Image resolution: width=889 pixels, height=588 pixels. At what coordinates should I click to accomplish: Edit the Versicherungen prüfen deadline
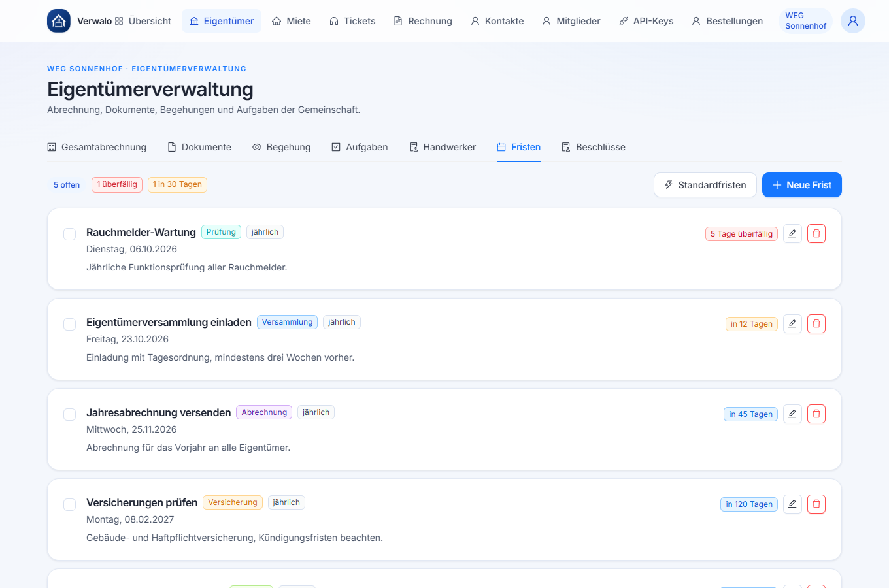[792, 504]
